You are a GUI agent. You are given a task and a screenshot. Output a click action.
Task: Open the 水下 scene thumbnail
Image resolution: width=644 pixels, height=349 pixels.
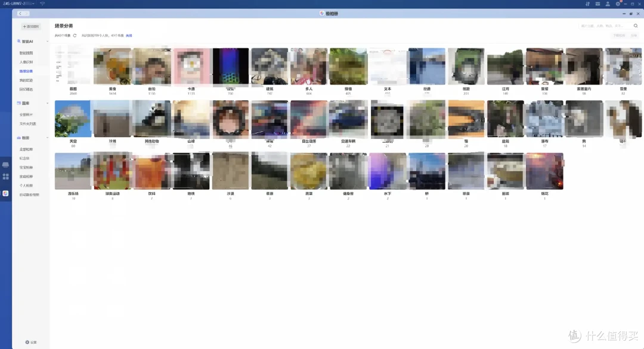[388, 171]
